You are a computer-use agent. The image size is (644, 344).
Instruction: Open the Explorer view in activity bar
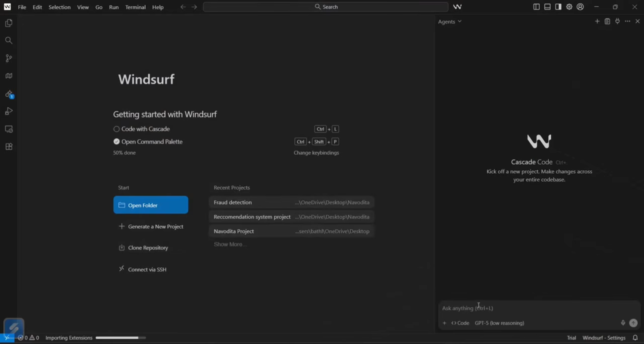pos(9,23)
